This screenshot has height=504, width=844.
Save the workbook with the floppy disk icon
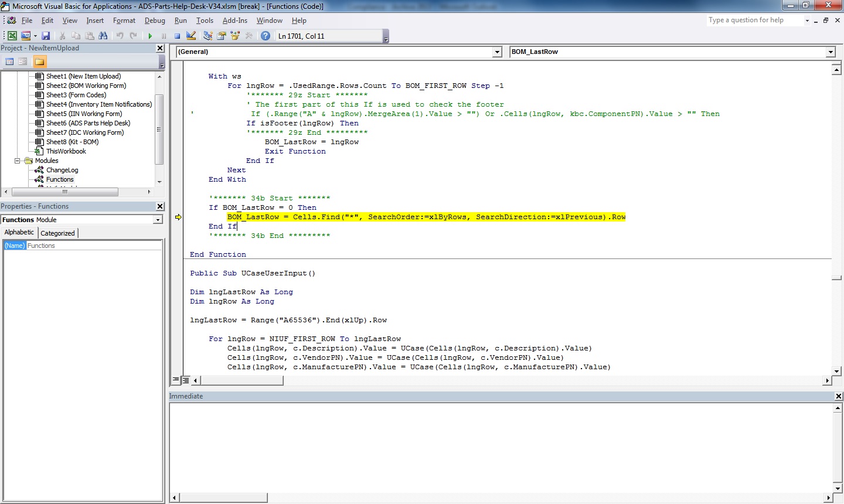[x=46, y=36]
